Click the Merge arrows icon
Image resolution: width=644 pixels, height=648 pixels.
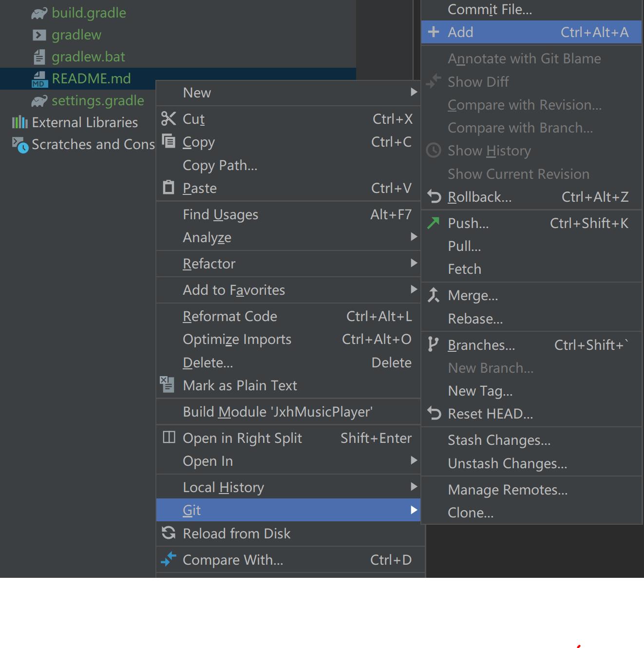pyautogui.click(x=434, y=295)
